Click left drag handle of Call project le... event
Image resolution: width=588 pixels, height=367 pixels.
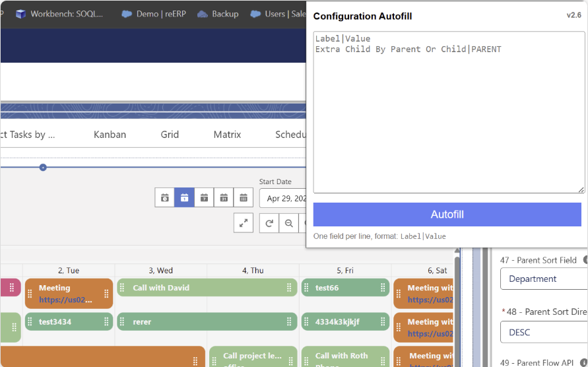click(214, 361)
